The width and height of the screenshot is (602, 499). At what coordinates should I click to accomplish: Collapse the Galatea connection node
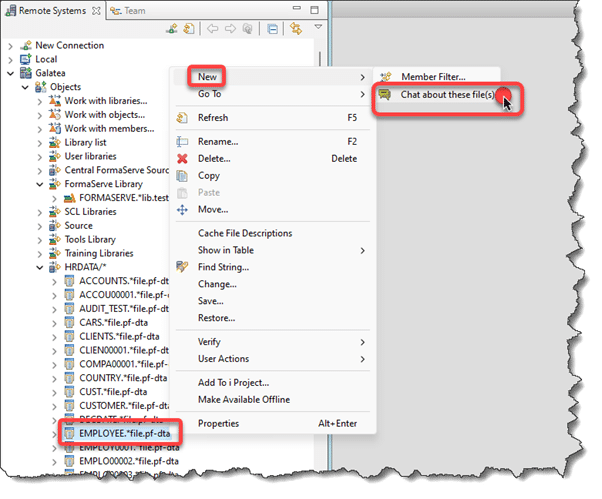click(x=10, y=73)
